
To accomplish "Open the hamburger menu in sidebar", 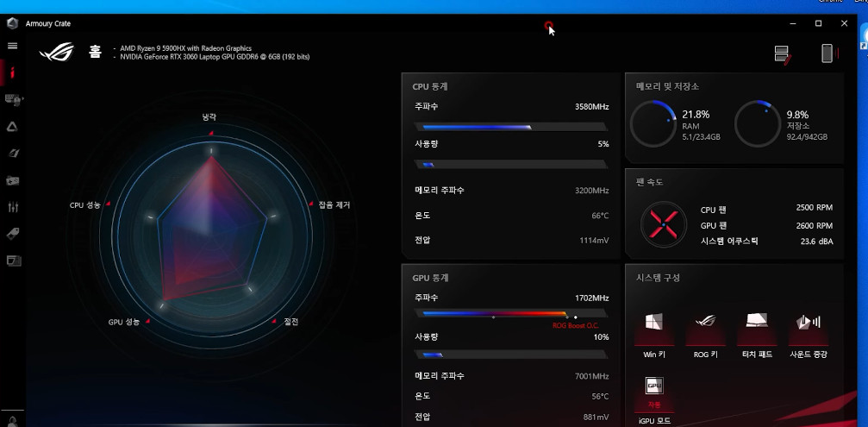I will (12, 46).
